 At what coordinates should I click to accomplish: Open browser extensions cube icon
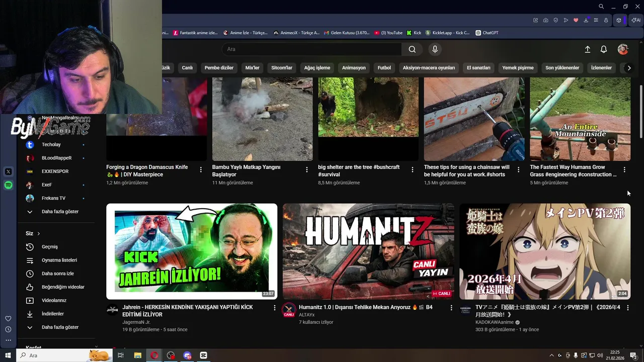619,20
